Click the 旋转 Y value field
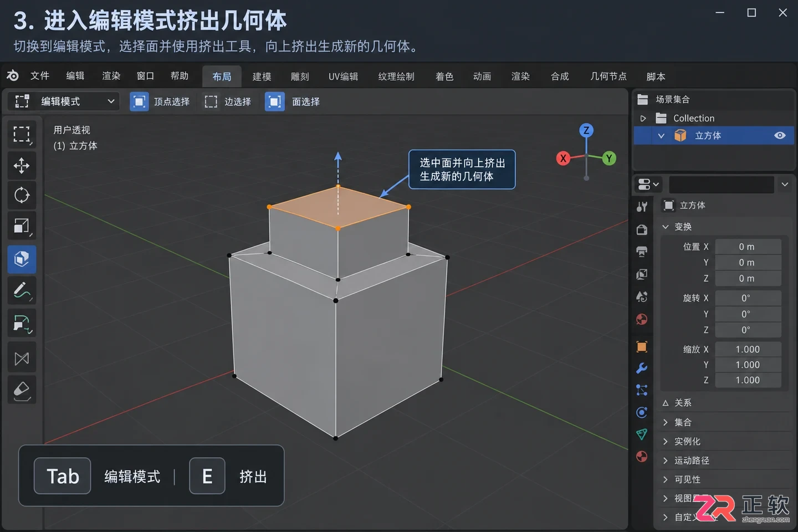 [748, 314]
